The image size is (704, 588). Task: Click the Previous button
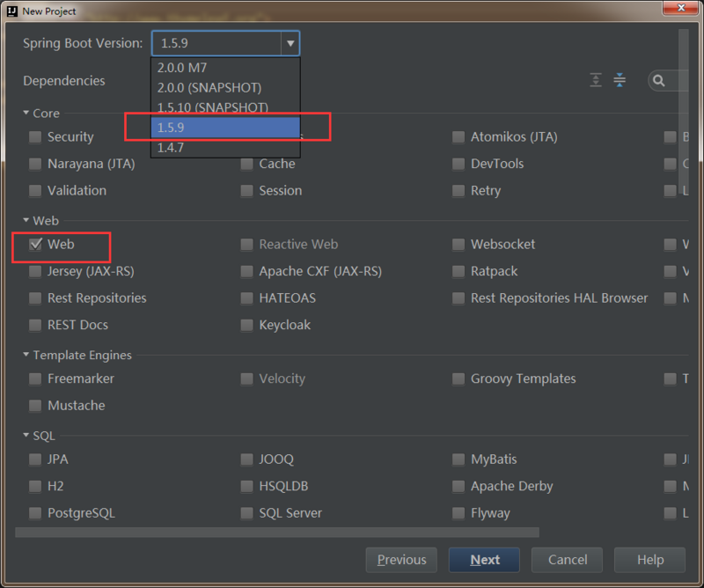pos(401,560)
